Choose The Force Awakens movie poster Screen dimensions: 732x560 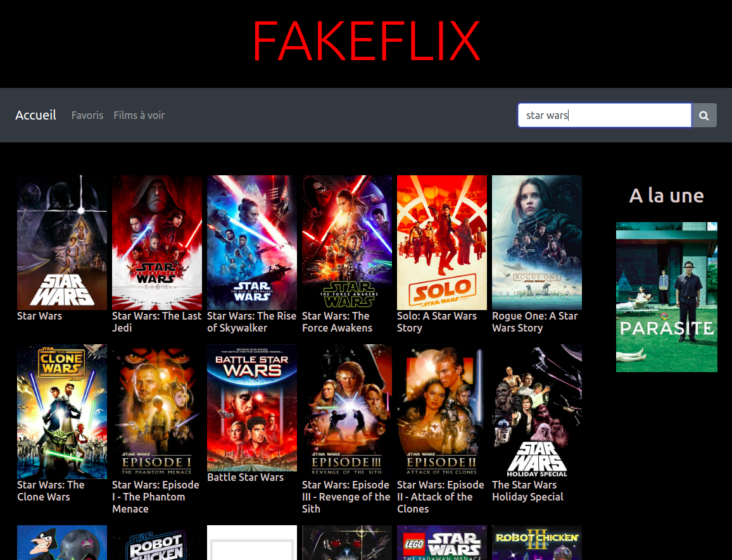pyautogui.click(x=347, y=242)
